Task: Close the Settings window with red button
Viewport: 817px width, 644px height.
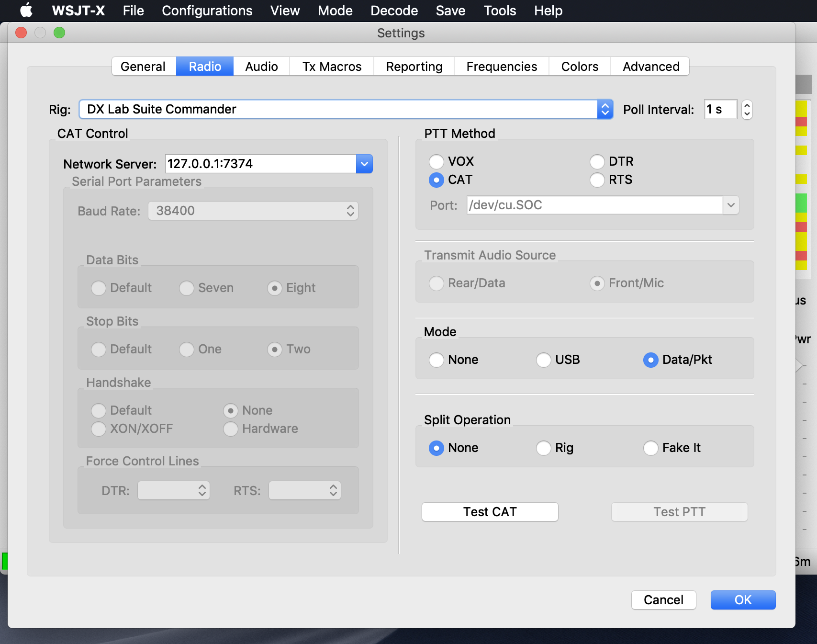Action: pos(21,33)
